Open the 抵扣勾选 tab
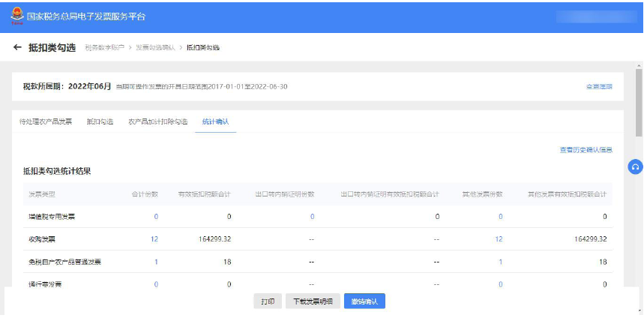The height and width of the screenshot is (321, 644). tap(100, 121)
